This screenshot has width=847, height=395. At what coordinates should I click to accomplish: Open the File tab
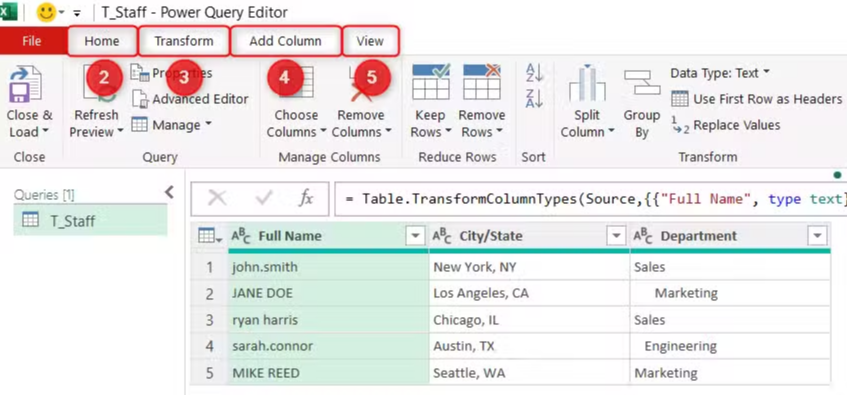pyautogui.click(x=32, y=41)
